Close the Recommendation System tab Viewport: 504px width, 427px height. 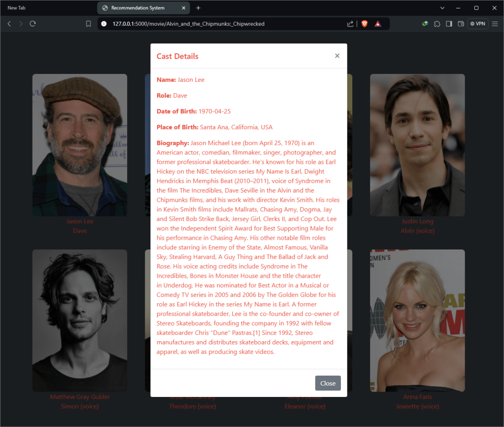coord(184,8)
